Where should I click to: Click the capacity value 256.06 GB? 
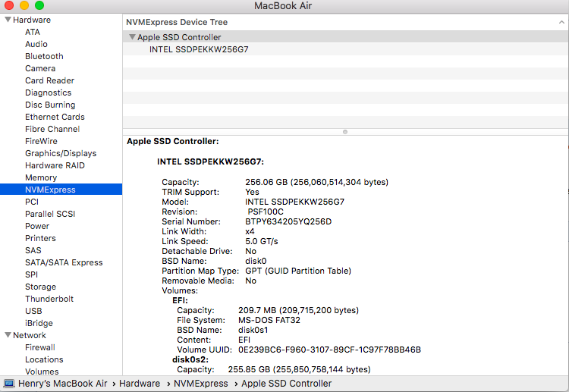click(317, 182)
